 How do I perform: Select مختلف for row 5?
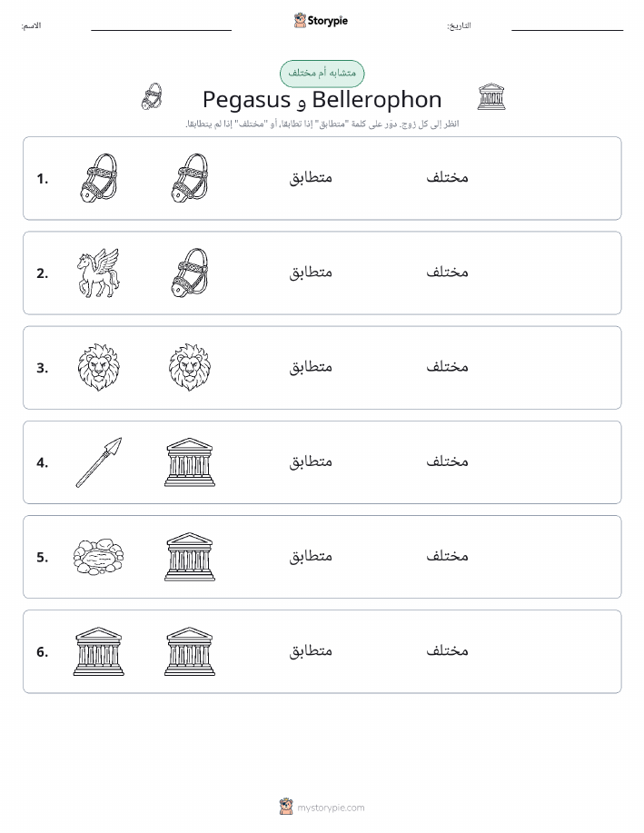[x=448, y=556]
